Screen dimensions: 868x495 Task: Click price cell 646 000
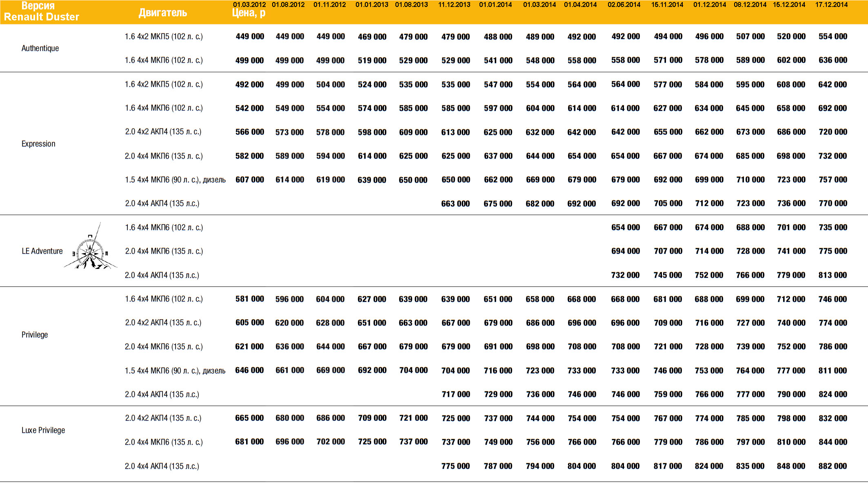249,370
